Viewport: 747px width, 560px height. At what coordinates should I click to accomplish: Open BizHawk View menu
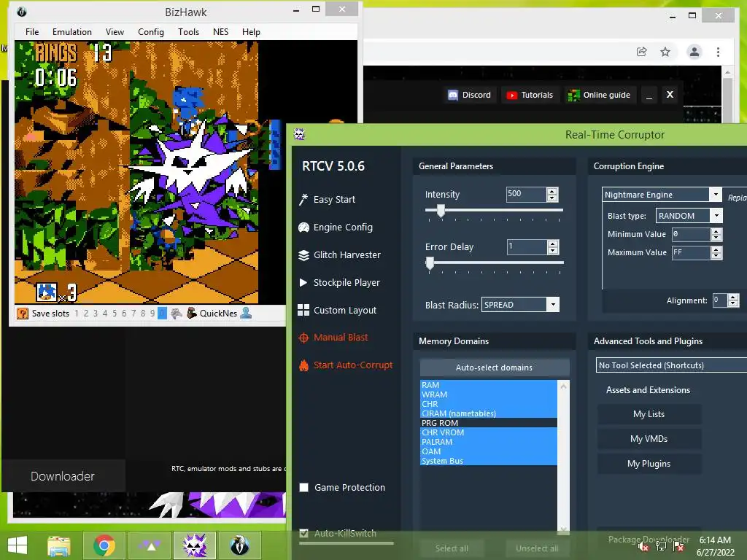coord(115,32)
